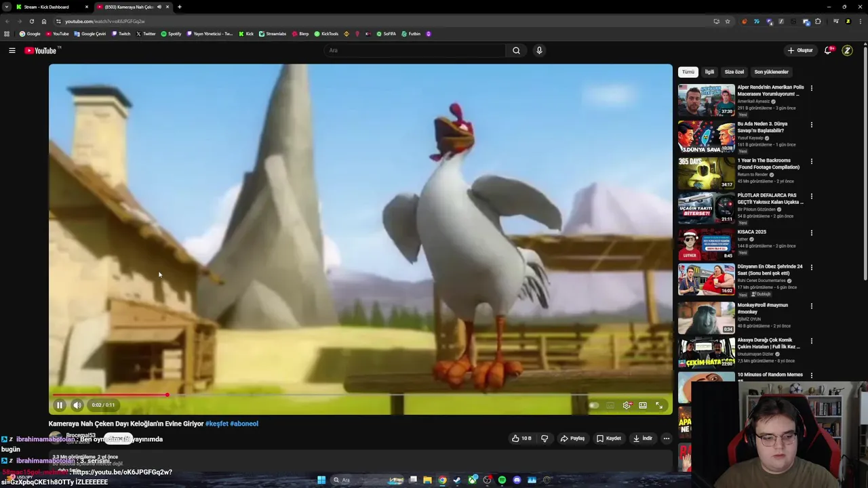Switch player to theater mode
This screenshot has height=488, width=868.
coord(643,405)
